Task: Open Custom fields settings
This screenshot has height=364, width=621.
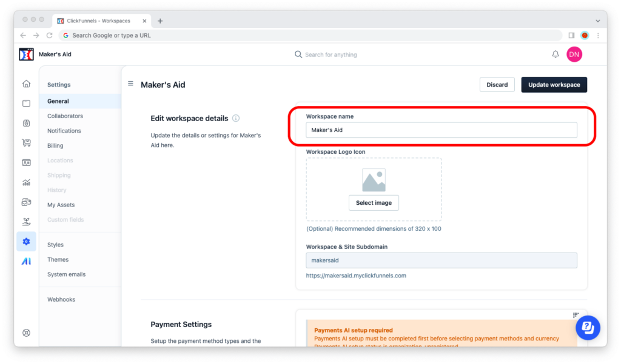Action: 65,220
